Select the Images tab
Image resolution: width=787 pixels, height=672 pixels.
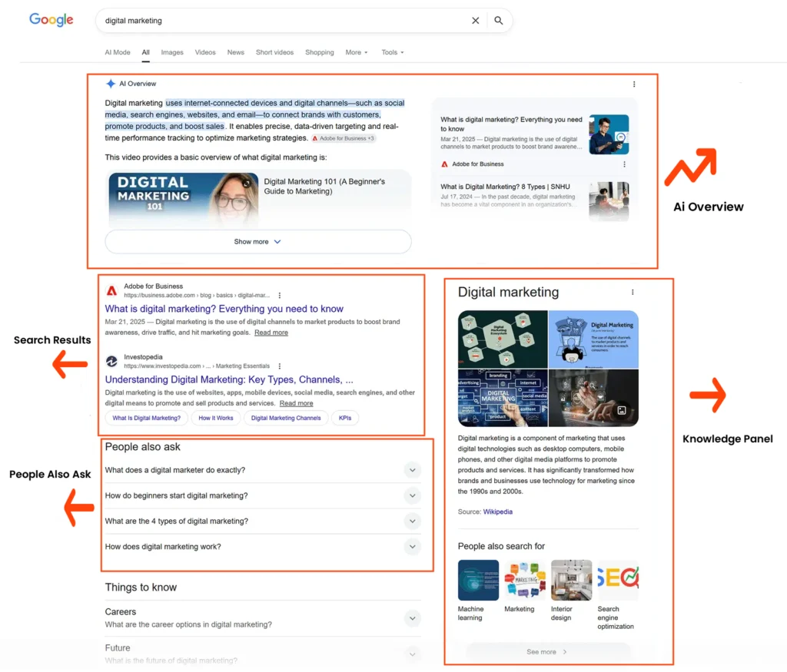click(172, 52)
